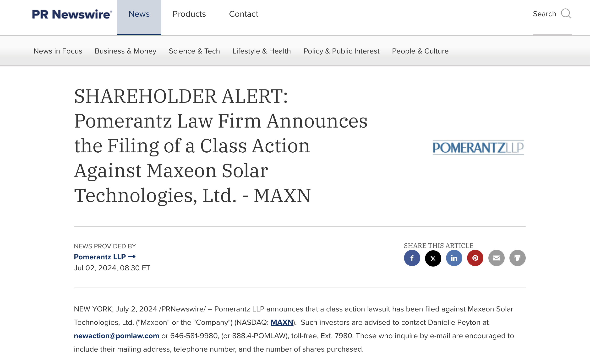
Task: Open the Contact menu
Action: (244, 14)
